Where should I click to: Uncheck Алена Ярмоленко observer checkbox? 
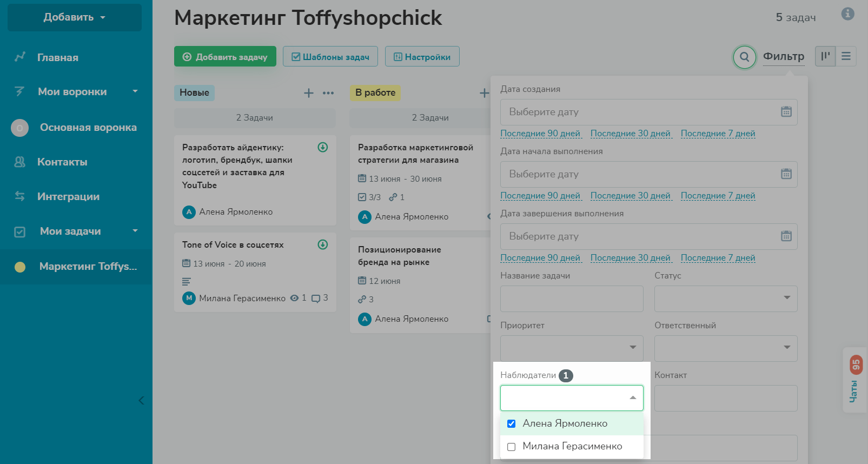(x=511, y=423)
